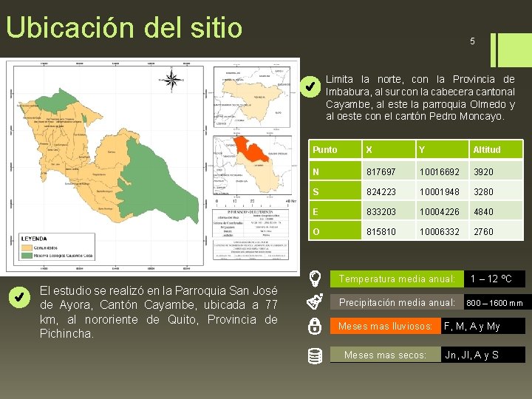Click the '800 – 1600 mm' value box

(x=498, y=302)
